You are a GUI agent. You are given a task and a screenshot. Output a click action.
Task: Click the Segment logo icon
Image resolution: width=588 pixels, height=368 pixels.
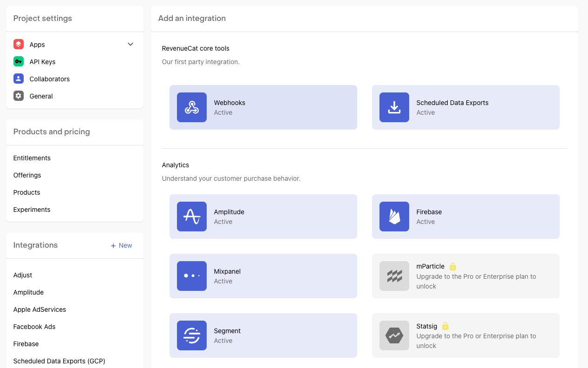[192, 335]
